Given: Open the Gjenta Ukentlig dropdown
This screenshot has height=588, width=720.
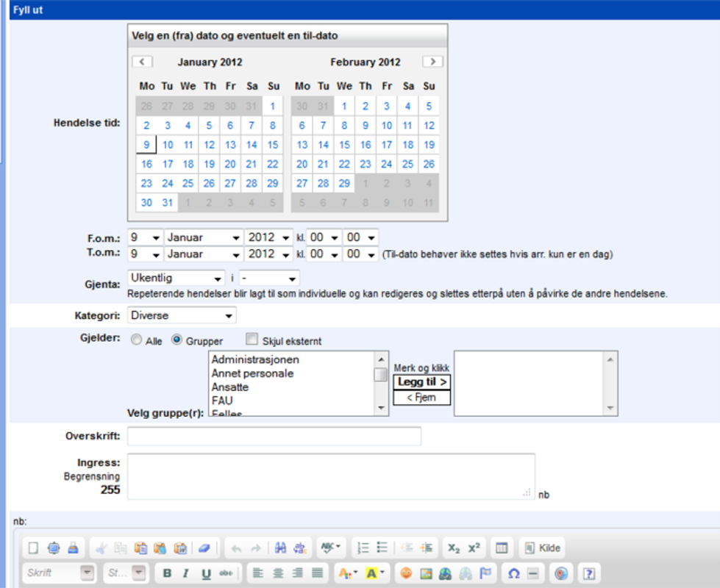Looking at the screenshot, I should click(176, 278).
